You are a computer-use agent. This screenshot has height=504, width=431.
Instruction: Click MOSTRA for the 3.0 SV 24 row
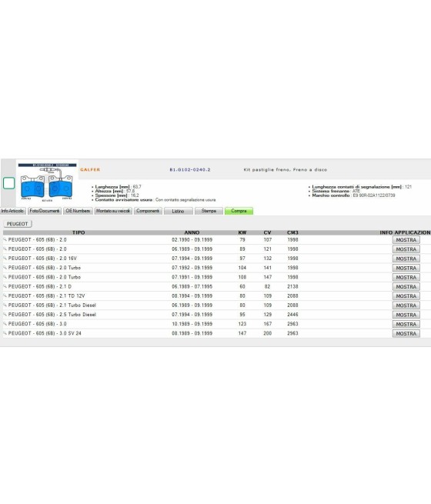[406, 333]
